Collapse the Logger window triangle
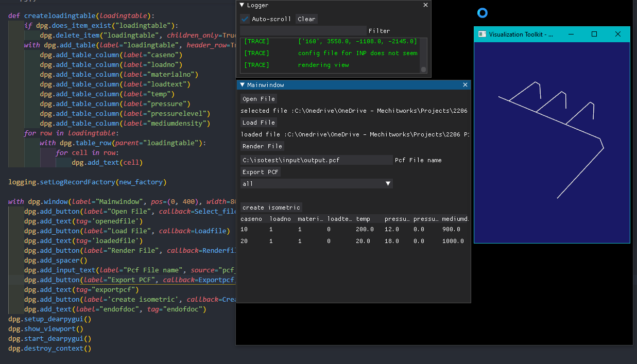This screenshot has width=637, height=364. click(242, 5)
